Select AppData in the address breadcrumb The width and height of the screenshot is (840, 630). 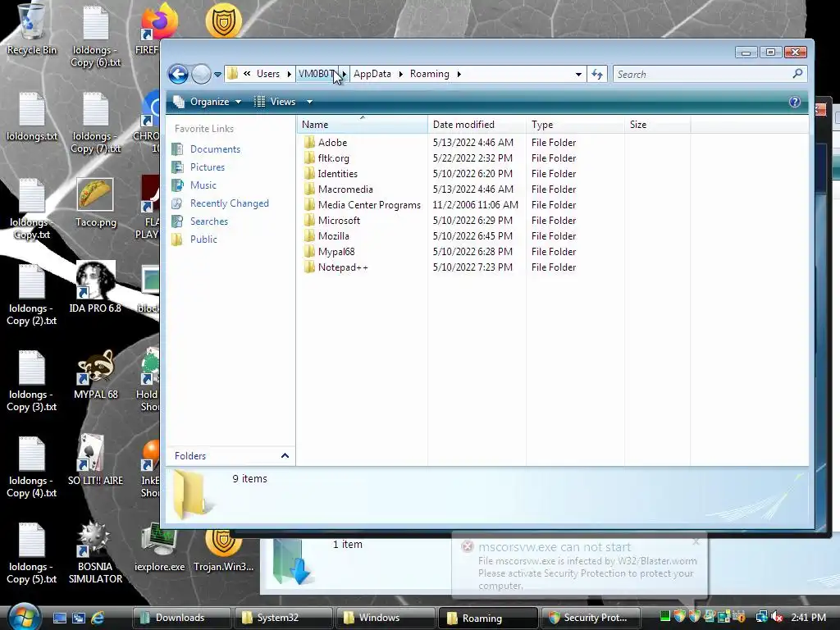click(372, 74)
